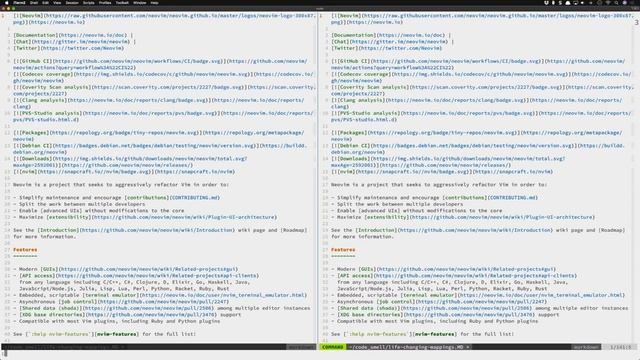Open the View menu

pos(57,2)
